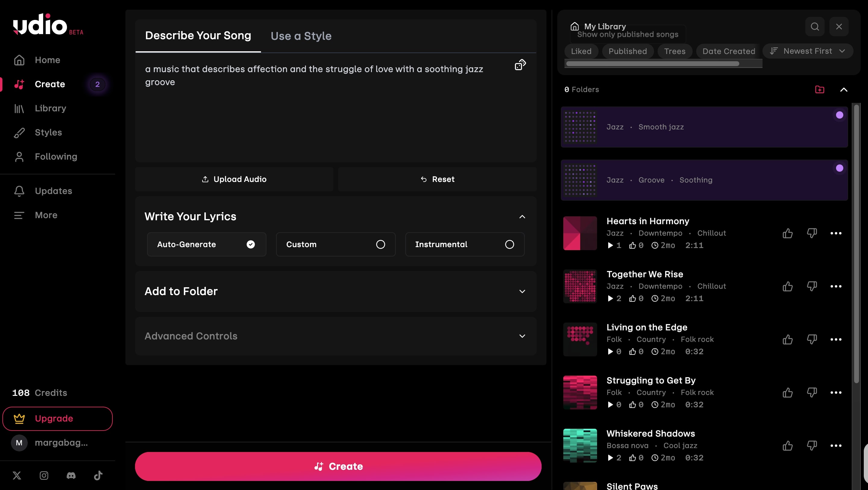Open library search magnifier icon
The height and width of the screenshot is (490, 868).
pos(814,27)
